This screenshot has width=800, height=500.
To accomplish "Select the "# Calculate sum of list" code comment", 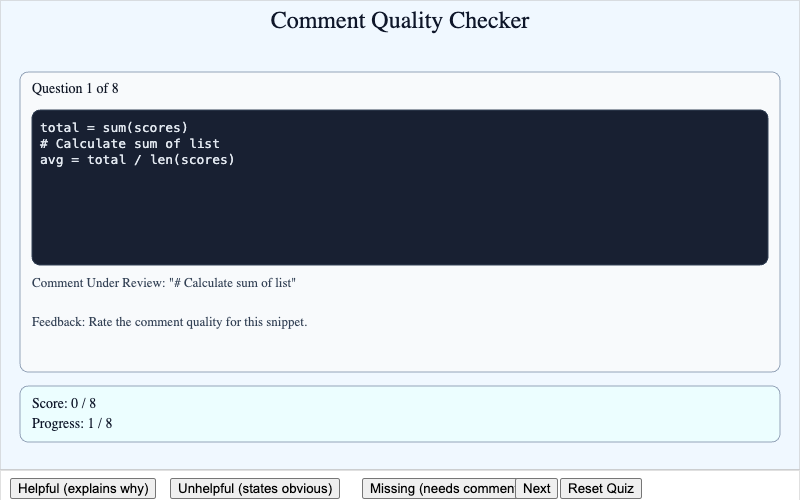I will (x=130, y=143).
